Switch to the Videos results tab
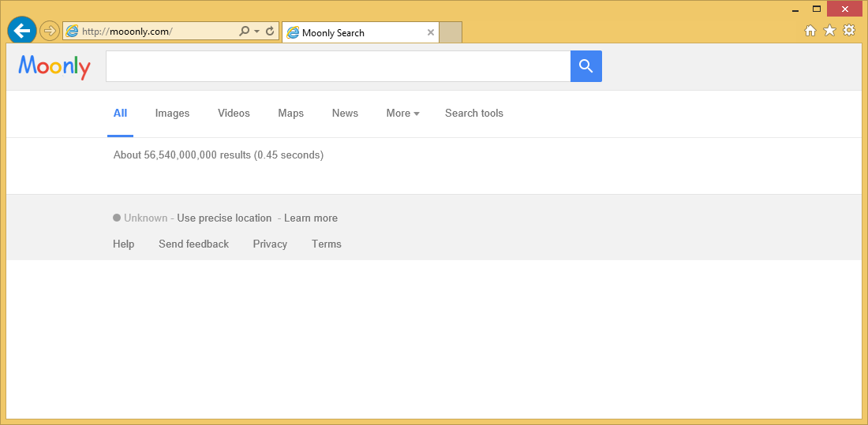The width and height of the screenshot is (868, 425). coord(234,114)
